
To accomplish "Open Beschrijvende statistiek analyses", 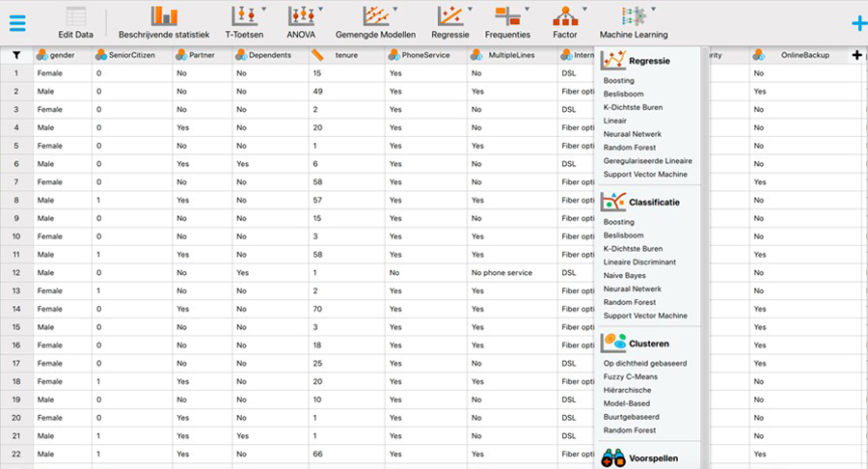I will point(163,17).
